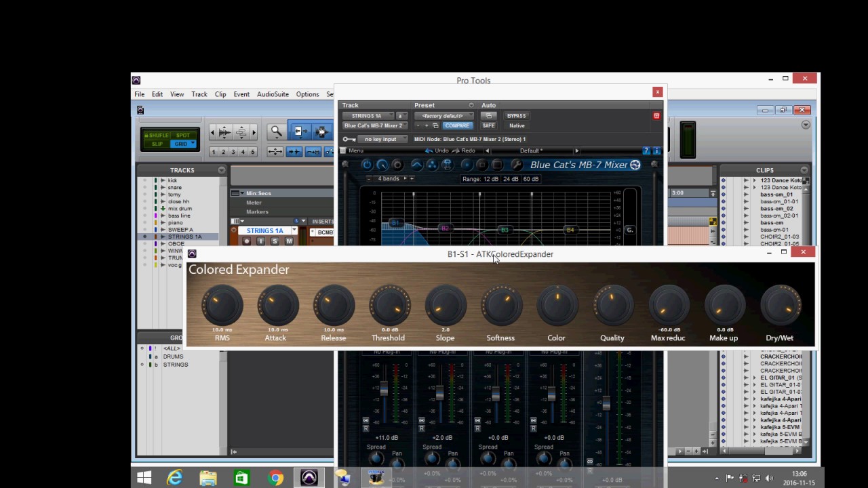Click the band 1 link icon above R button

pos(366,420)
